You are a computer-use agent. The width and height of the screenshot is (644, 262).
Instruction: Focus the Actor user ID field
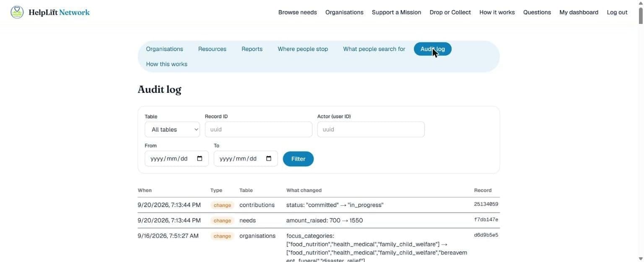(371, 129)
